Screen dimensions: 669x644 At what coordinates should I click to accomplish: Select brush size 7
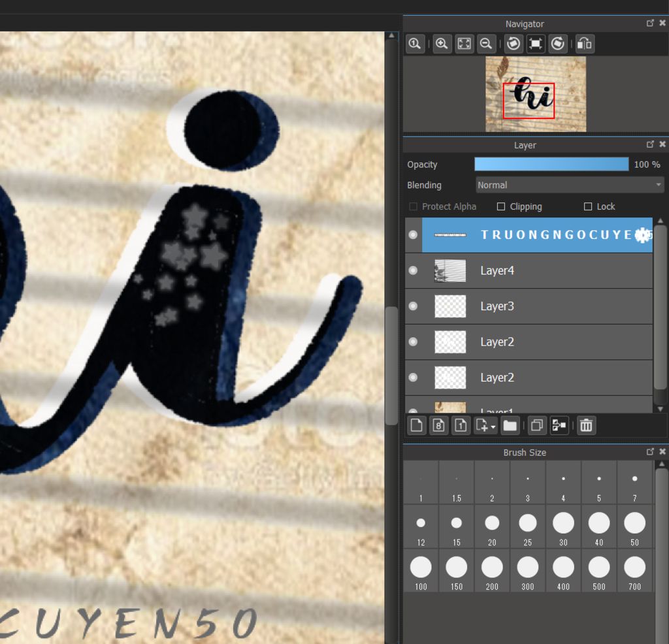pos(635,483)
